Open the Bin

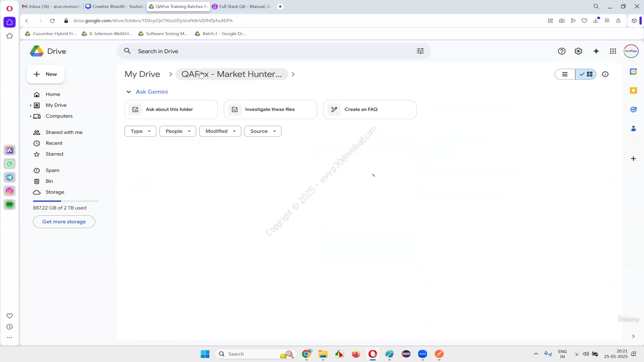49,182
